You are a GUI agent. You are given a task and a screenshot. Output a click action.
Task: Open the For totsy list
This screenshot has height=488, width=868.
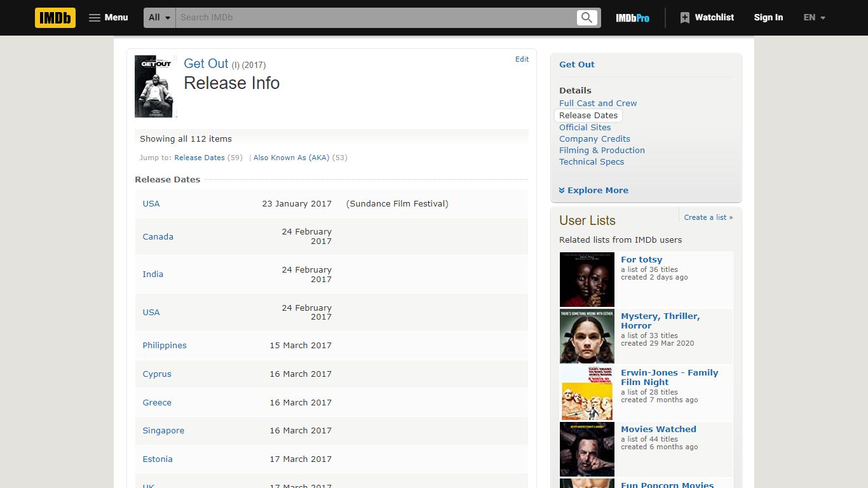coord(642,260)
